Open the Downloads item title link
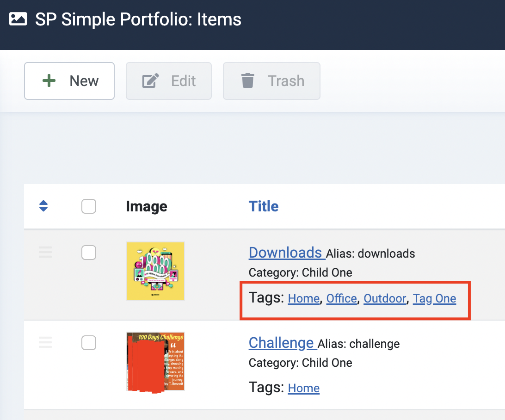 [x=285, y=253]
